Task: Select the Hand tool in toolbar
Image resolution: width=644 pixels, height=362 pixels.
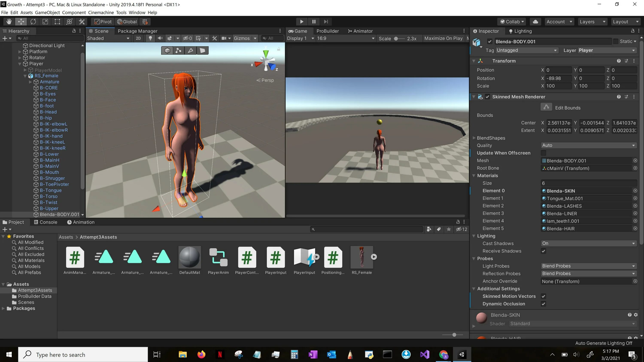Action: point(9,22)
